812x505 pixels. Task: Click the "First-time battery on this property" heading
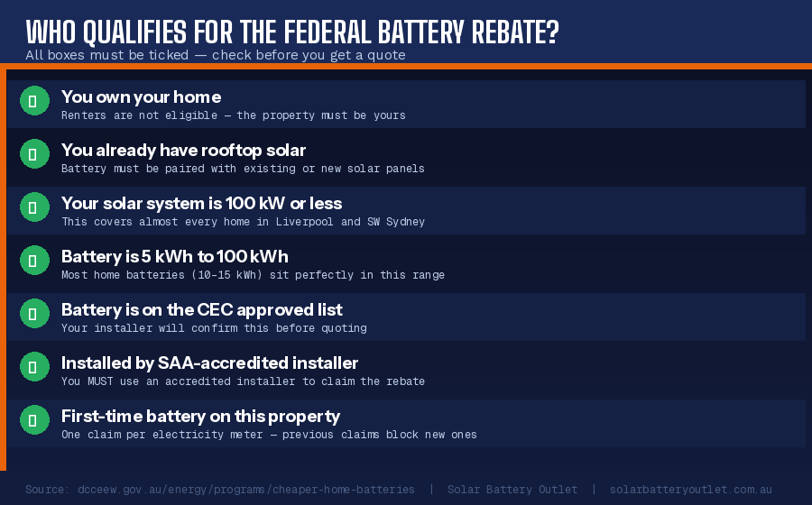[200, 416]
